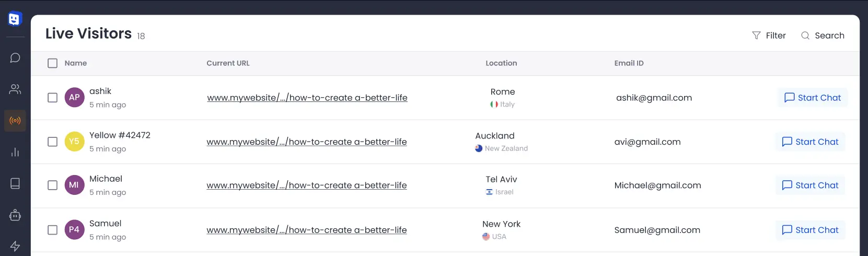Click the Current URL column header
This screenshot has width=868, height=256.
point(228,63)
